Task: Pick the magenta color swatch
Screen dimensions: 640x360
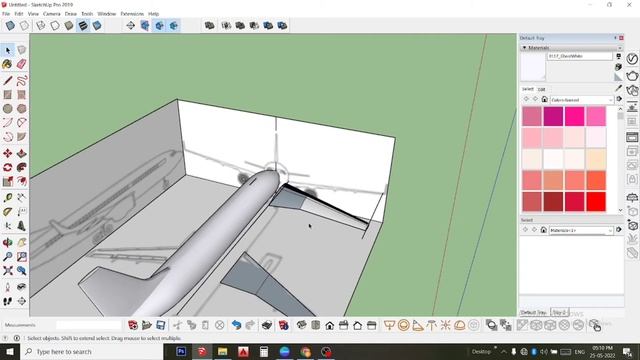Action: coord(553,116)
